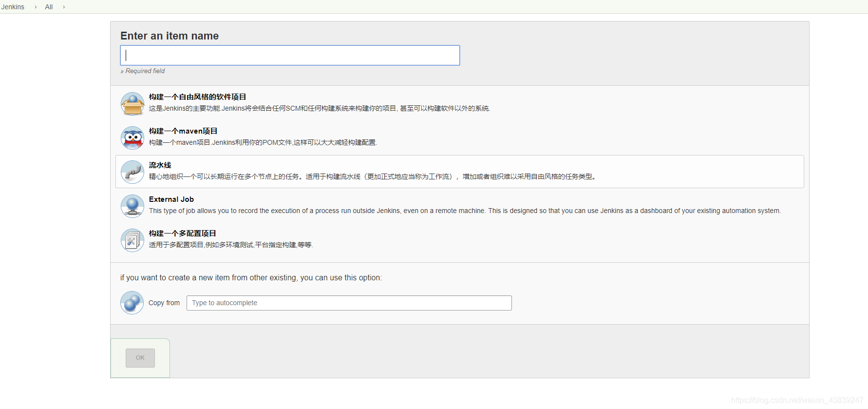Open the Jenkins breadcrumb link
This screenshot has height=409, width=868.
coord(13,7)
